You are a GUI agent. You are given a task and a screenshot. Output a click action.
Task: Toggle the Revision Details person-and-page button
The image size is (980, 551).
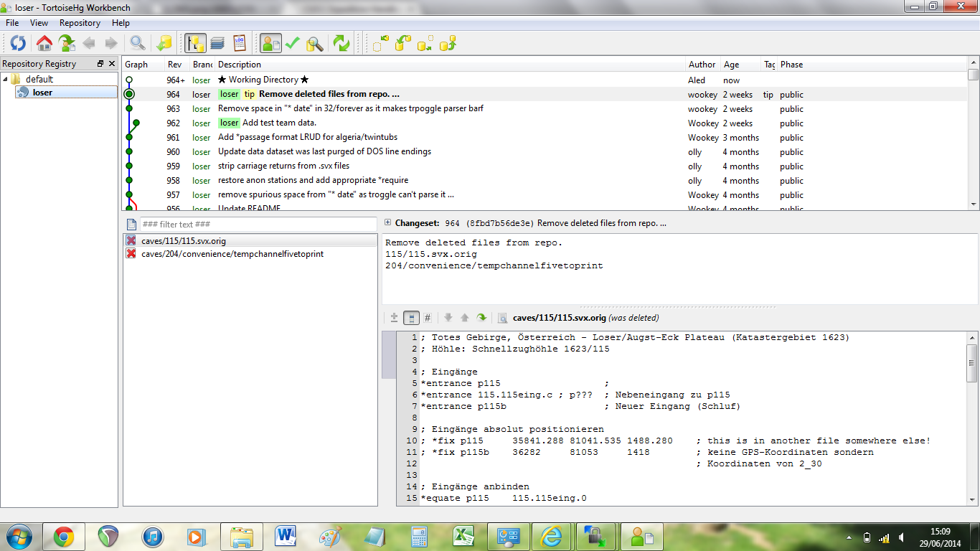tap(270, 43)
